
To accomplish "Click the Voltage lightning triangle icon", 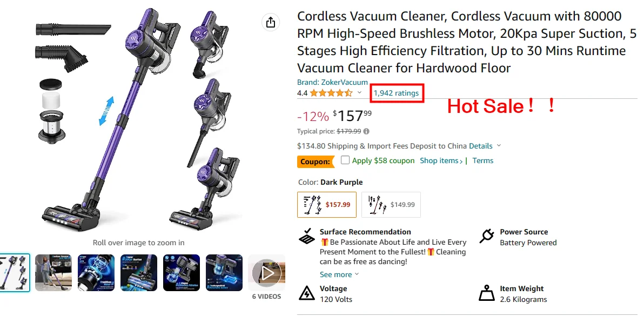I will tap(307, 293).
